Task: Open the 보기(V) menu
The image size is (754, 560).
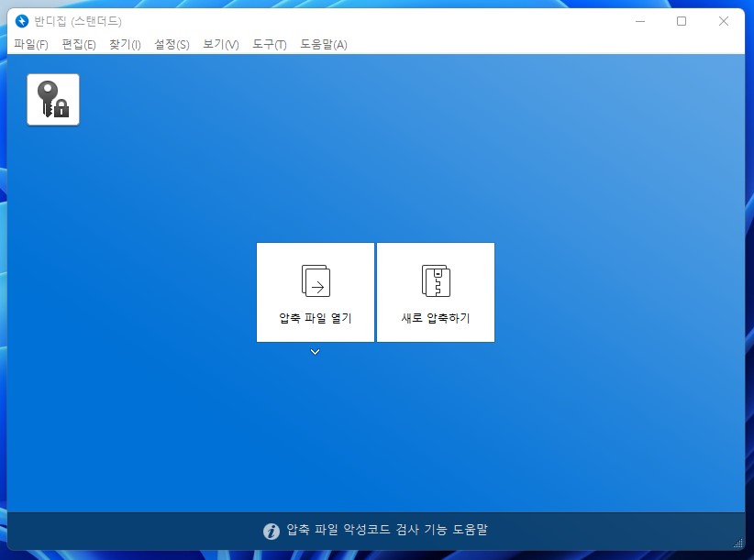Action: (221, 45)
